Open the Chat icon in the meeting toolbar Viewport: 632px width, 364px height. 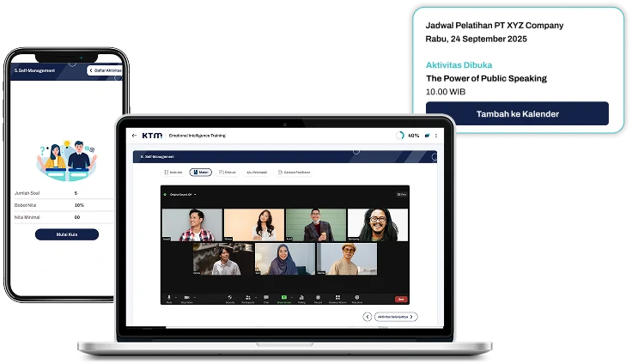click(x=266, y=297)
